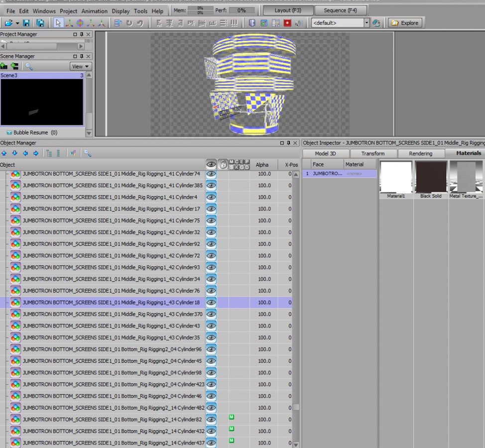485x448 pixels.
Task: Hide the selected Rigging1_43 Cylinder18 object
Action: [x=211, y=302]
